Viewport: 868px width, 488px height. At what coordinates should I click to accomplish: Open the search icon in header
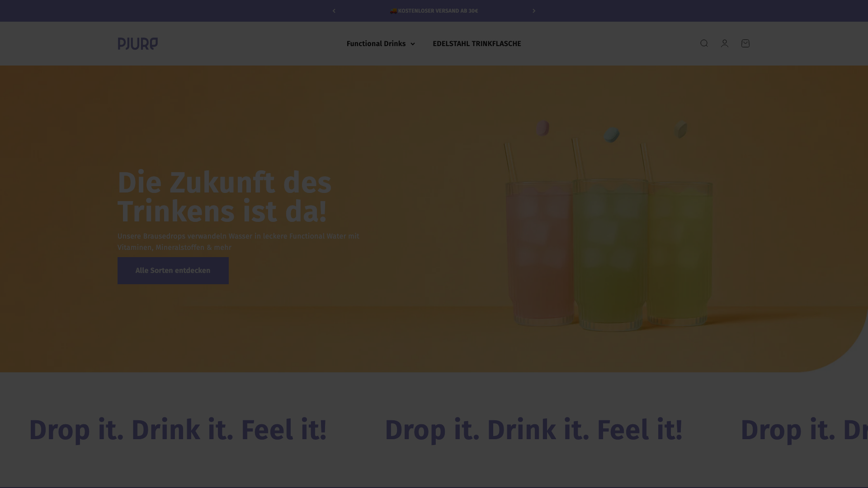[704, 43]
